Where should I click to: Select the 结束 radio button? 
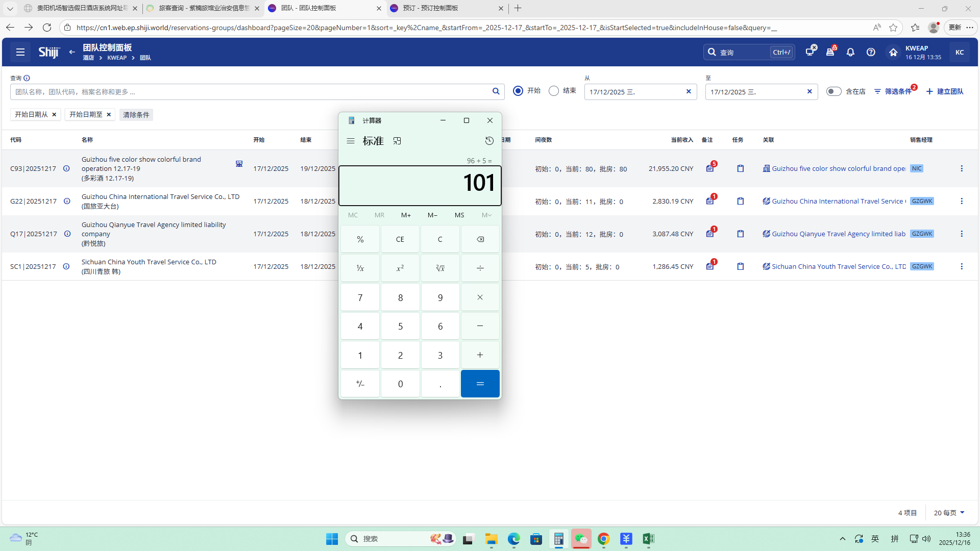tap(554, 91)
